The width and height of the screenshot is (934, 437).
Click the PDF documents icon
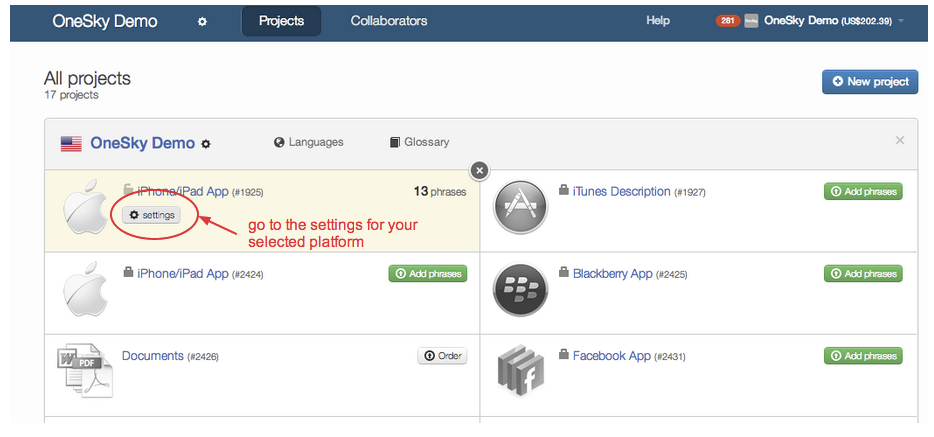coord(85,370)
